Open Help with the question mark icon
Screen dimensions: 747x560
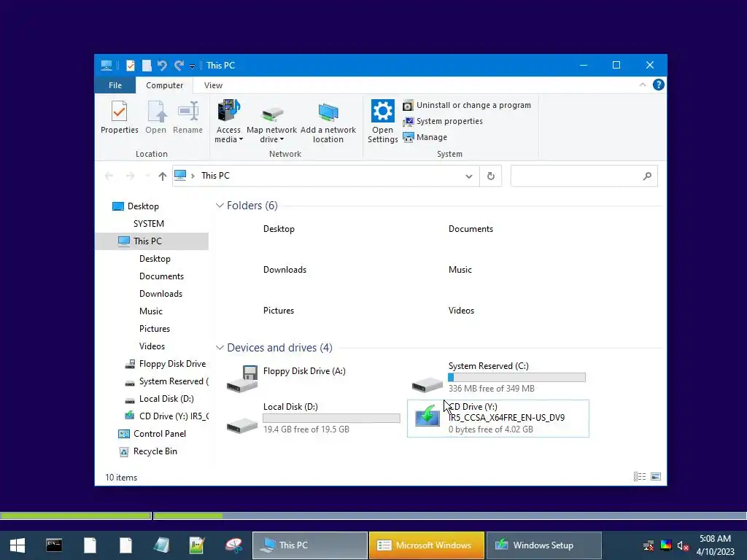(x=659, y=85)
